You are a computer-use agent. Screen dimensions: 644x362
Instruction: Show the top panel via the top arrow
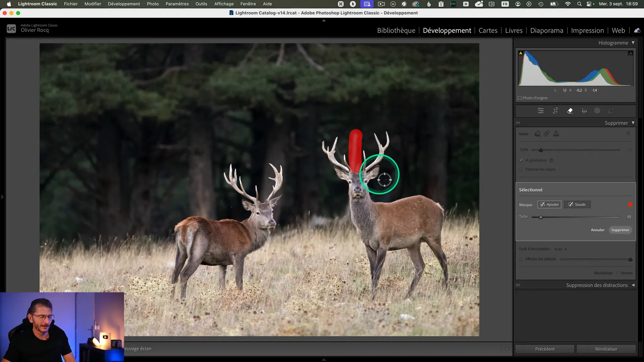coord(324,20)
